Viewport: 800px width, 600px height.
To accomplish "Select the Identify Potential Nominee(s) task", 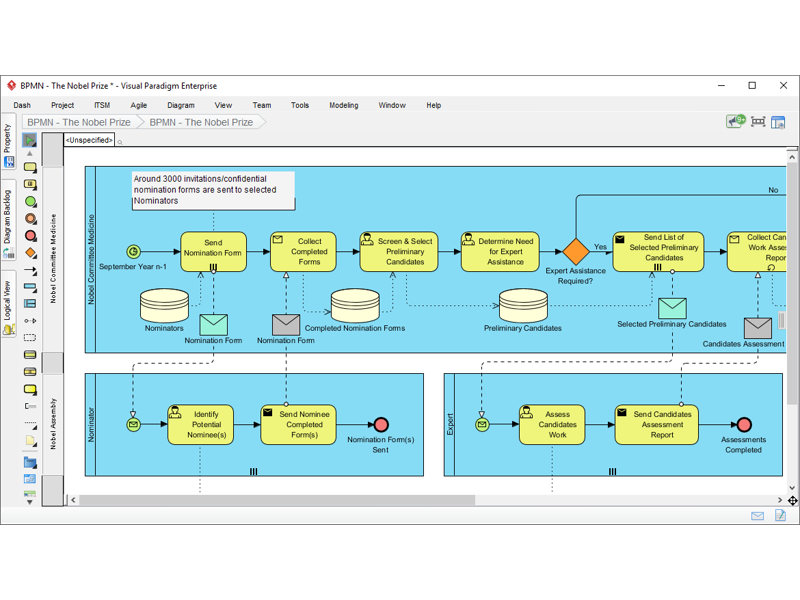I will click(201, 424).
